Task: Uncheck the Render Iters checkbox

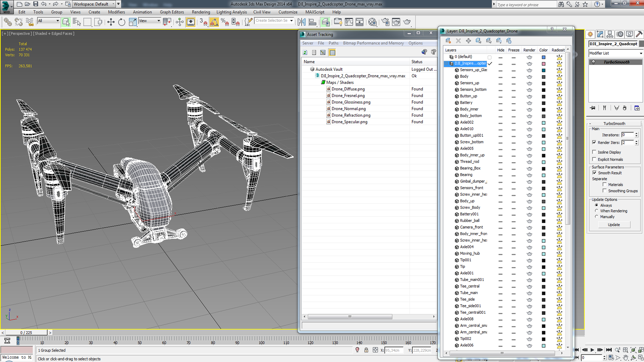Action: (x=594, y=142)
